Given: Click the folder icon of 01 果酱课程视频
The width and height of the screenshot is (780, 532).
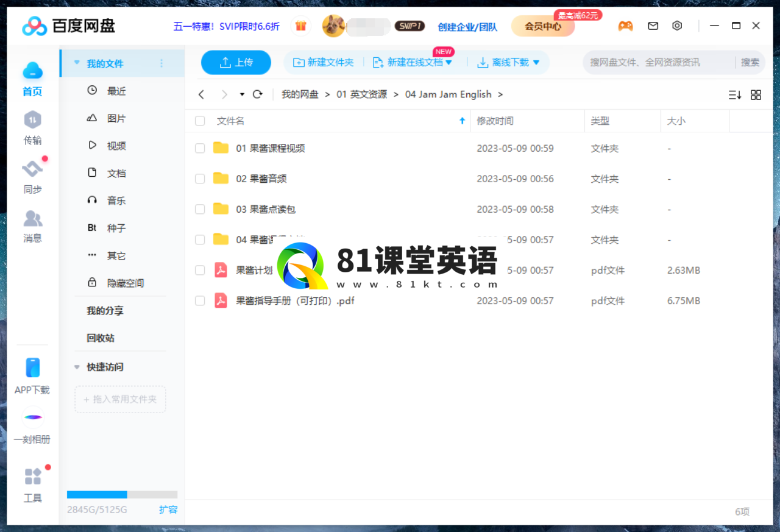Looking at the screenshot, I should (x=221, y=148).
